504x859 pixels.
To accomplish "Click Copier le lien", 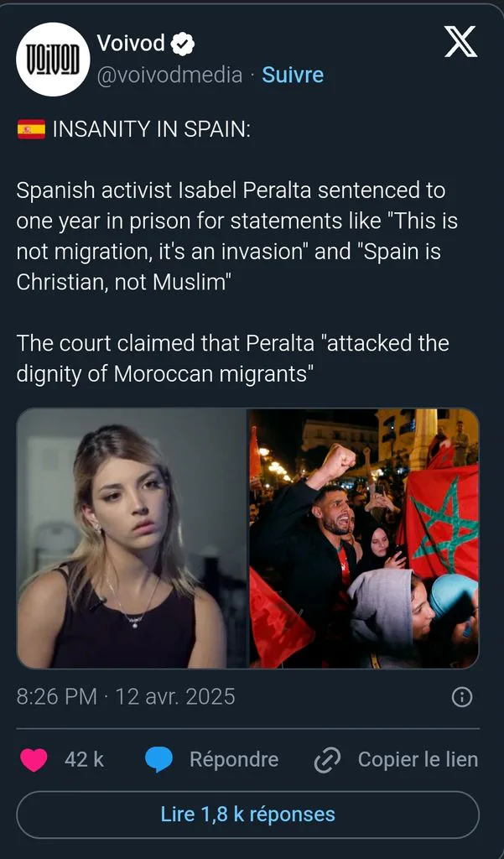I will click(x=418, y=760).
